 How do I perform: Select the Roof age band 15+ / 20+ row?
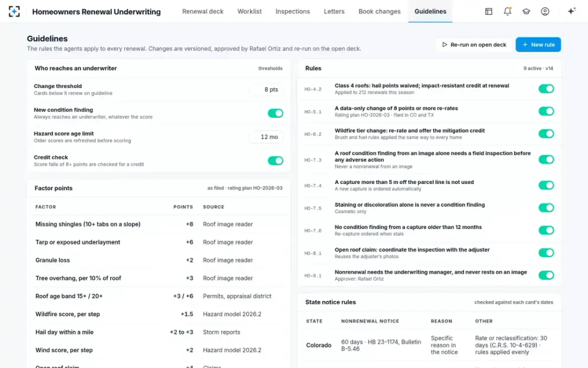click(x=159, y=296)
